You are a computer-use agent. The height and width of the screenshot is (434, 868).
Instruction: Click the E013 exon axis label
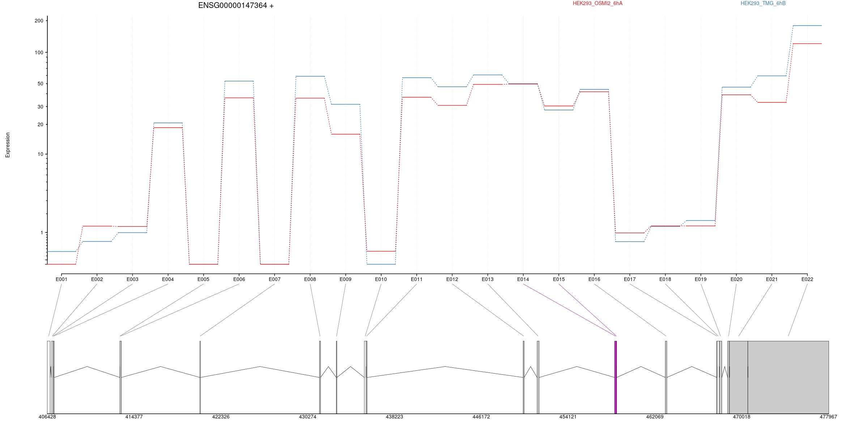488,279
